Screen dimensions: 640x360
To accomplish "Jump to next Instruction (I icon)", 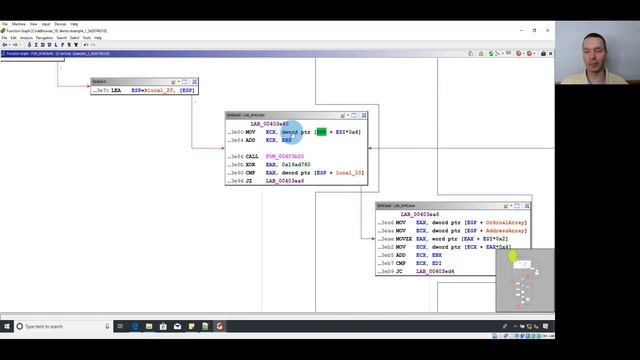I will [x=36, y=45].
